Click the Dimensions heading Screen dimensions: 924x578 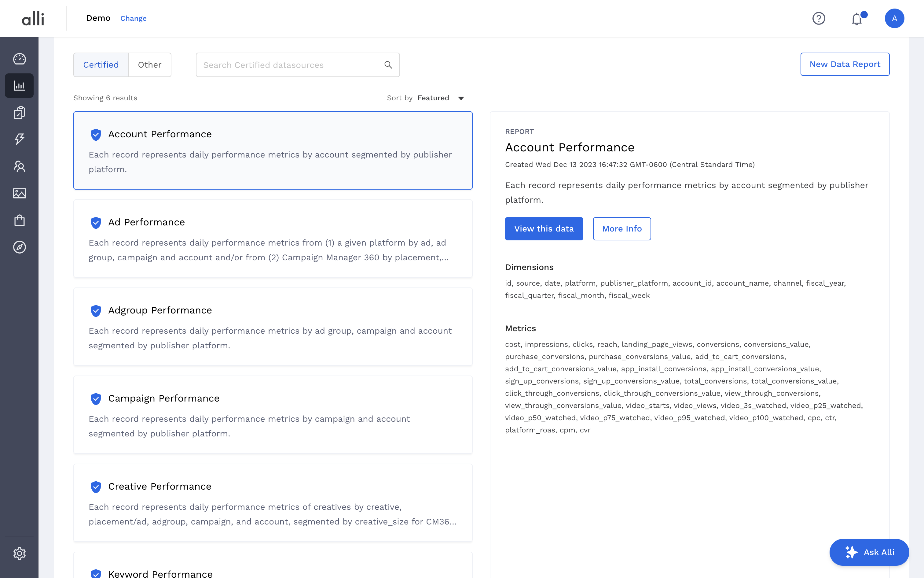coord(529,267)
